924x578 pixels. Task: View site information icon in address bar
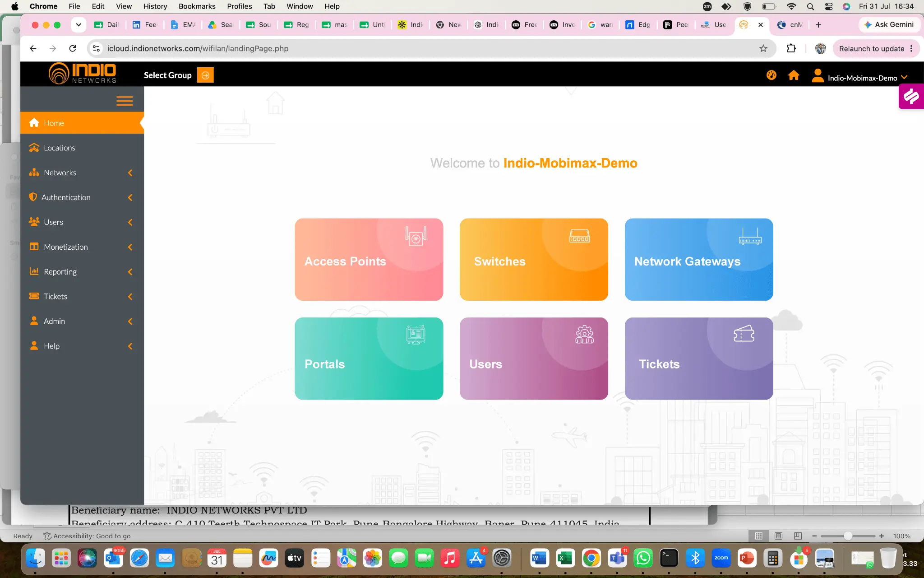(96, 48)
